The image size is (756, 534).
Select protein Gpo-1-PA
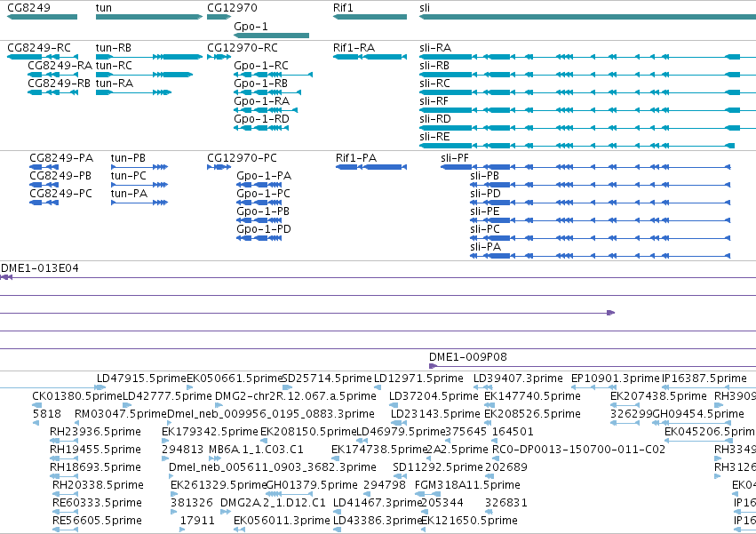click(259, 185)
